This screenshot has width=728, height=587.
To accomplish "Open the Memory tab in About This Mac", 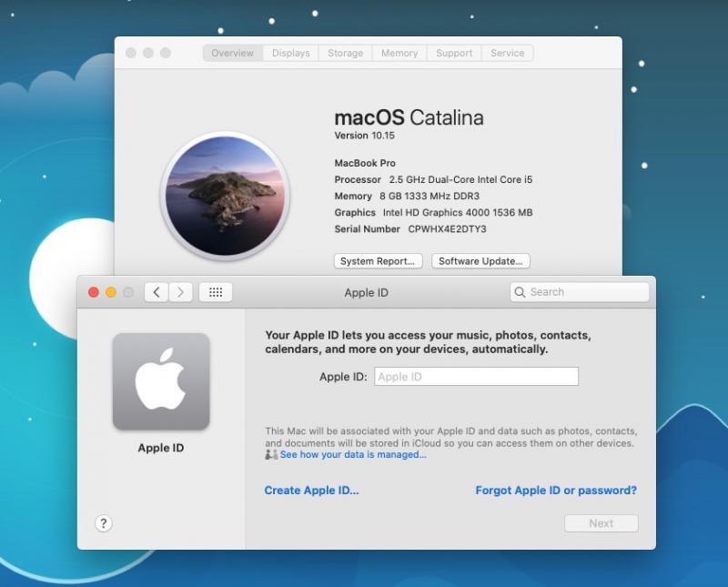I will tap(399, 53).
